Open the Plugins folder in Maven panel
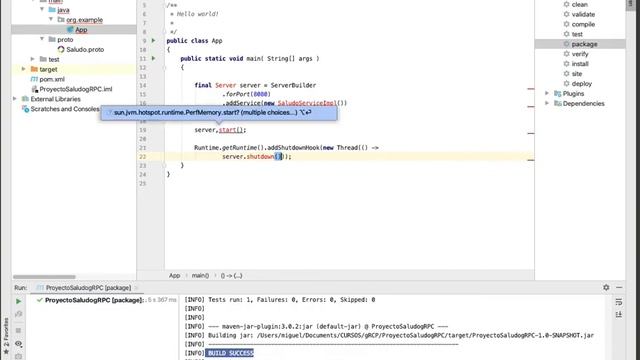640x360 pixels. click(x=573, y=93)
